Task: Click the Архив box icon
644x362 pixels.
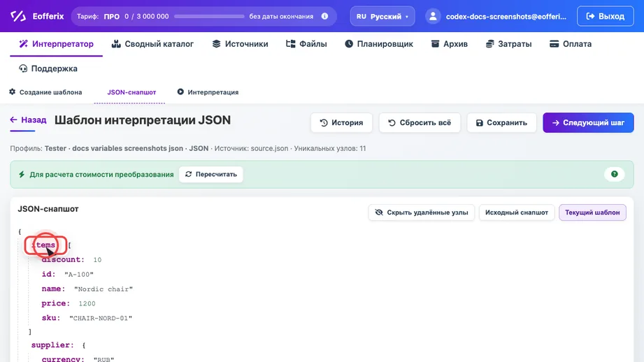Action: [435, 43]
